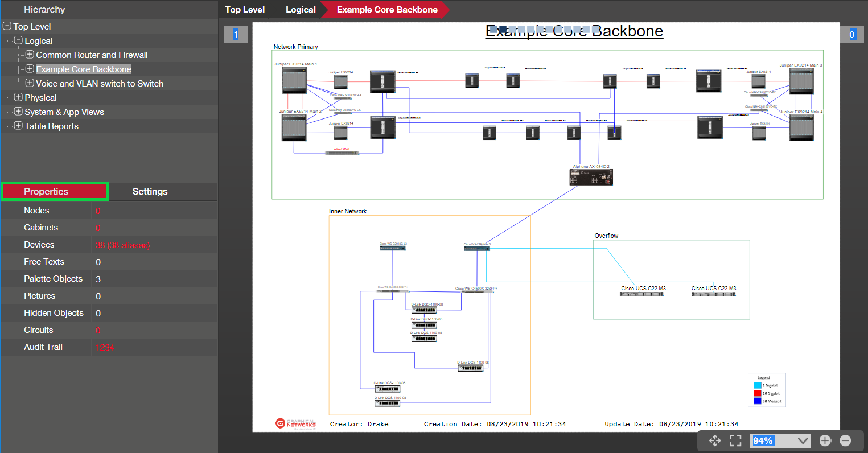Click the Graphical Networks logo
Viewport: 868px width, 453px height.
point(295,423)
